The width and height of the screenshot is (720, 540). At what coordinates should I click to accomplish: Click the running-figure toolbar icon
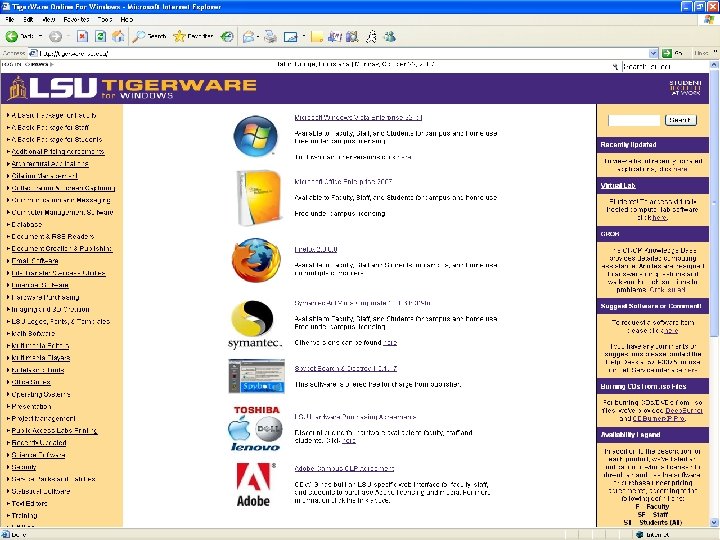click(371, 36)
